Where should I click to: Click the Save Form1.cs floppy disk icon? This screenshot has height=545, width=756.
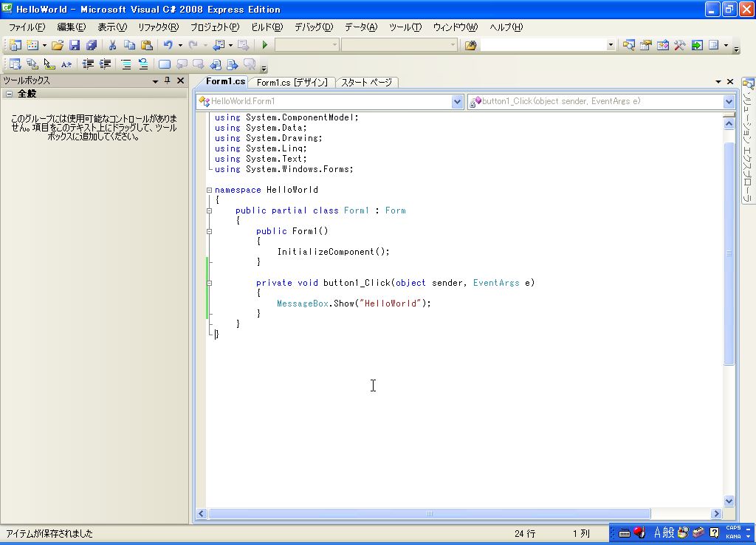tap(75, 45)
